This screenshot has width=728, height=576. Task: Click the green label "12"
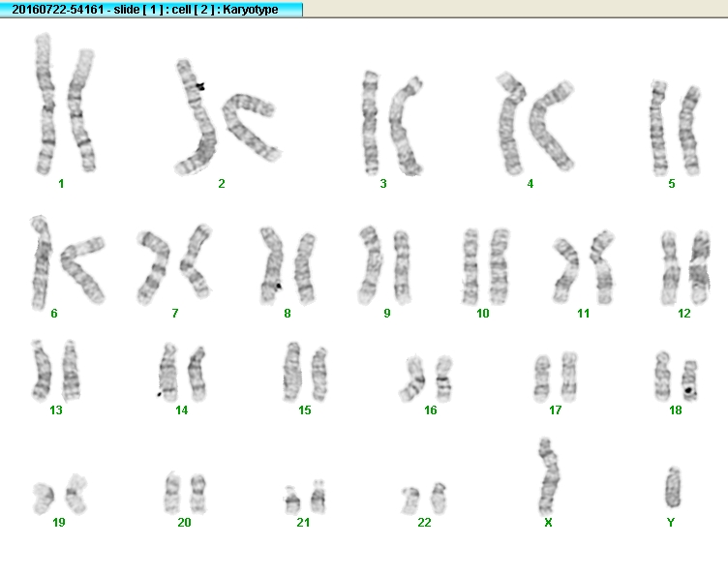[683, 314]
